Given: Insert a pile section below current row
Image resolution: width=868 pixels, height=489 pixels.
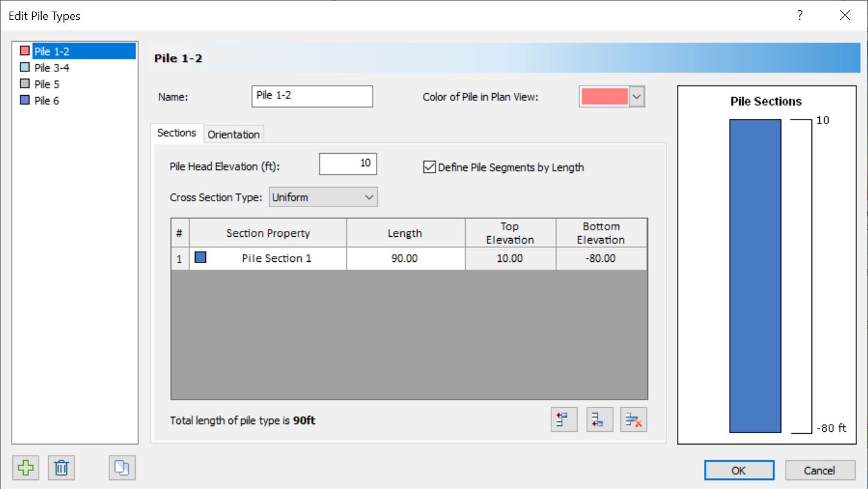Looking at the screenshot, I should tap(599, 419).
